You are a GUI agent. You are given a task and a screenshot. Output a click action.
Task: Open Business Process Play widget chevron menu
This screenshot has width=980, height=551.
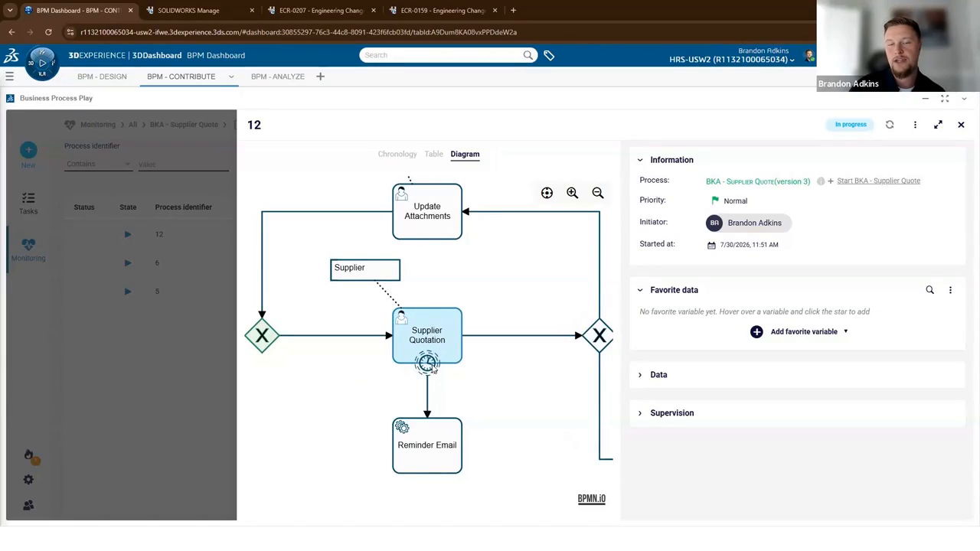click(x=964, y=99)
